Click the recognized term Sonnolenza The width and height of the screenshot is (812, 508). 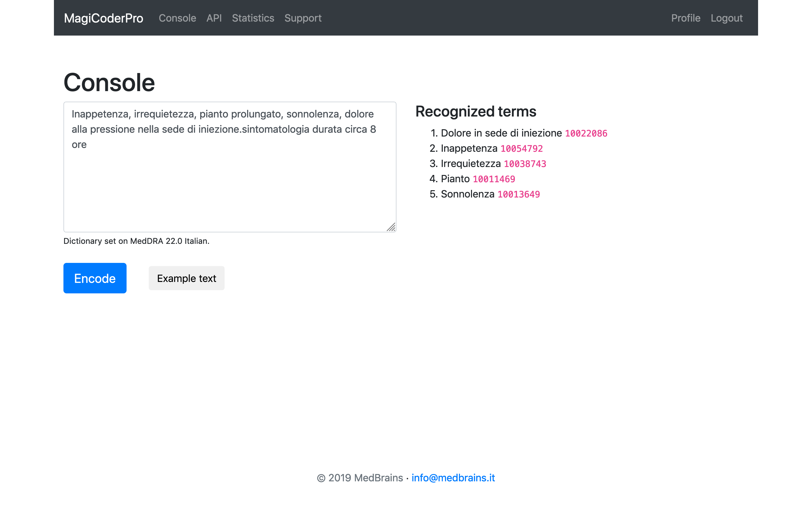pos(468,194)
